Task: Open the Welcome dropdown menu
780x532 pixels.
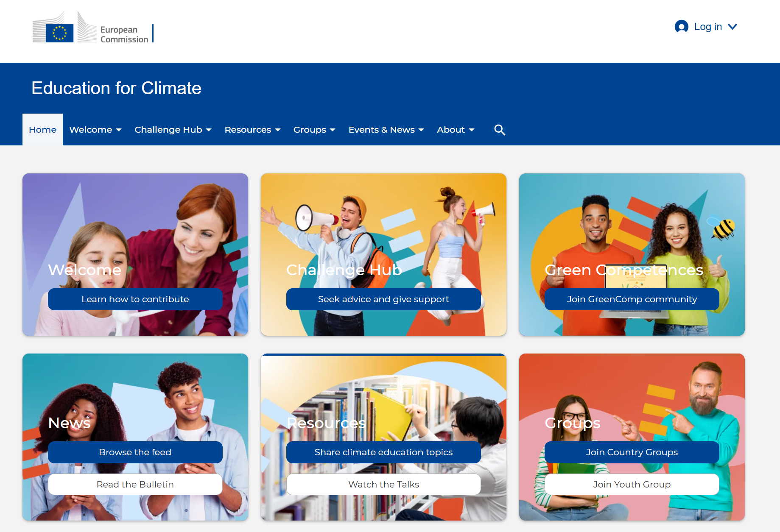Action: pyautogui.click(x=95, y=130)
